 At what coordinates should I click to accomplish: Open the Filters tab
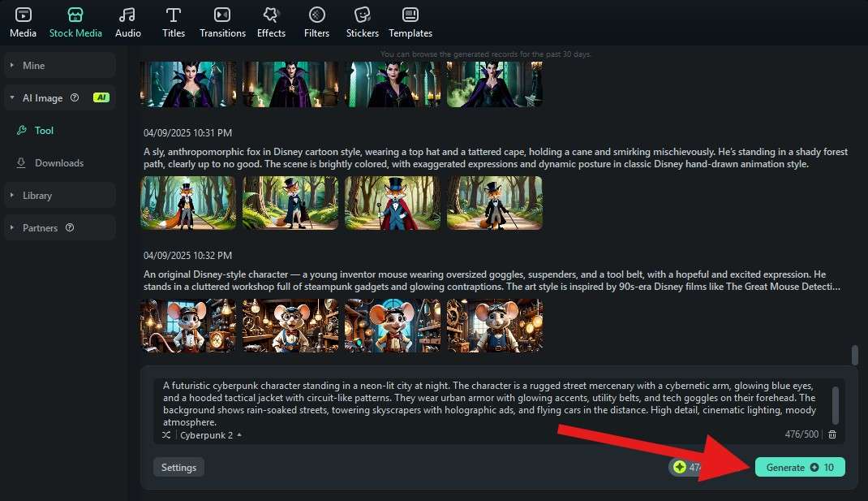(x=316, y=23)
